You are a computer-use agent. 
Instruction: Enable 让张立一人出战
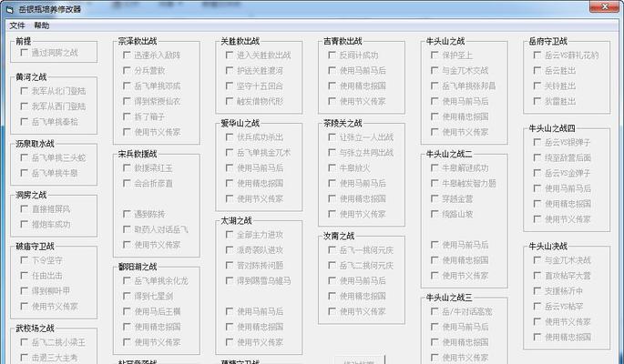pyautogui.click(x=332, y=137)
